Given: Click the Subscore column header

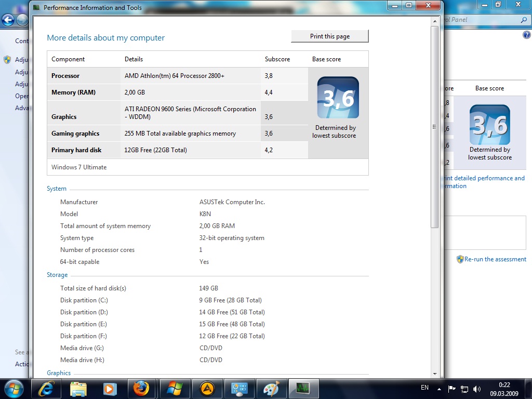Looking at the screenshot, I should pos(277,59).
